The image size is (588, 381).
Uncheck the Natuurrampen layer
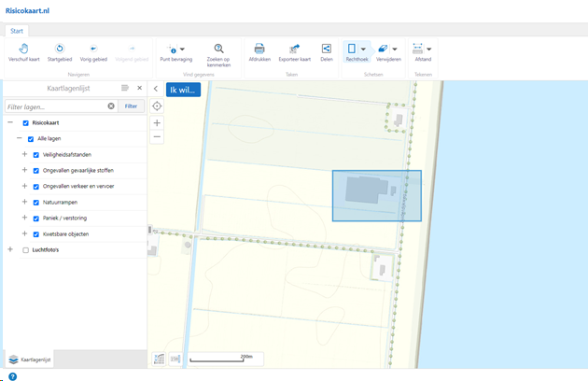tap(35, 203)
